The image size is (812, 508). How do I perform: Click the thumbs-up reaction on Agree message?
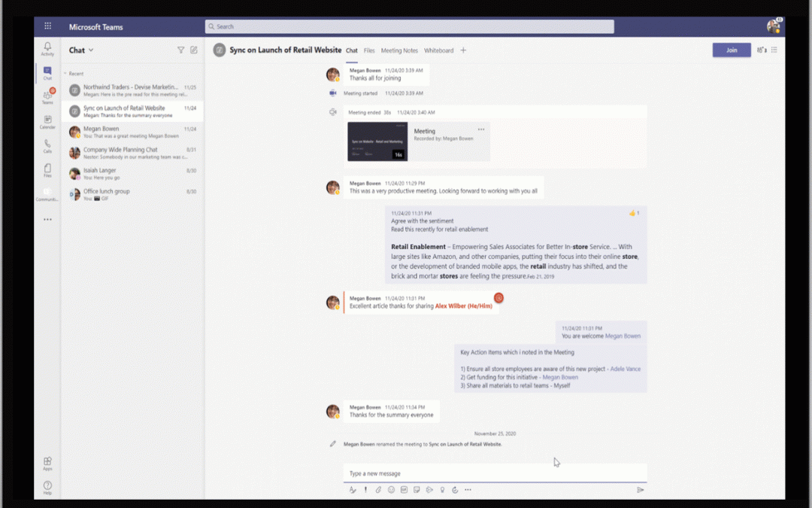634,213
